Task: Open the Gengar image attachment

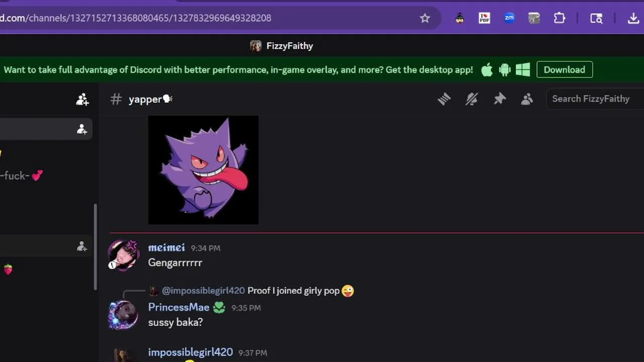Action: (203, 170)
